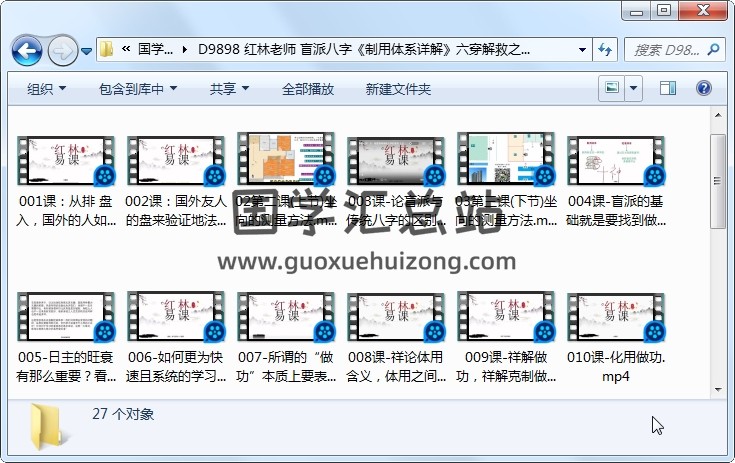Minimize the Explorer window
The width and height of the screenshot is (735, 463).
(636, 10)
